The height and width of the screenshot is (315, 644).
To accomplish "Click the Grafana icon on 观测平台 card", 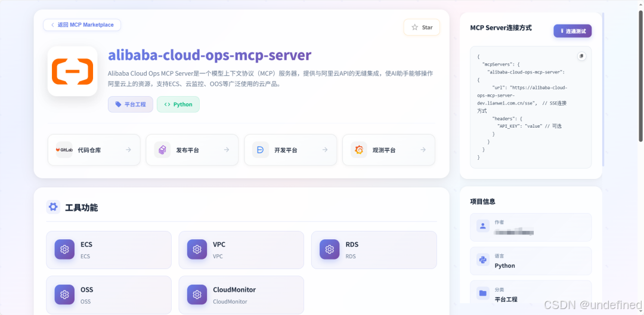I will [359, 150].
